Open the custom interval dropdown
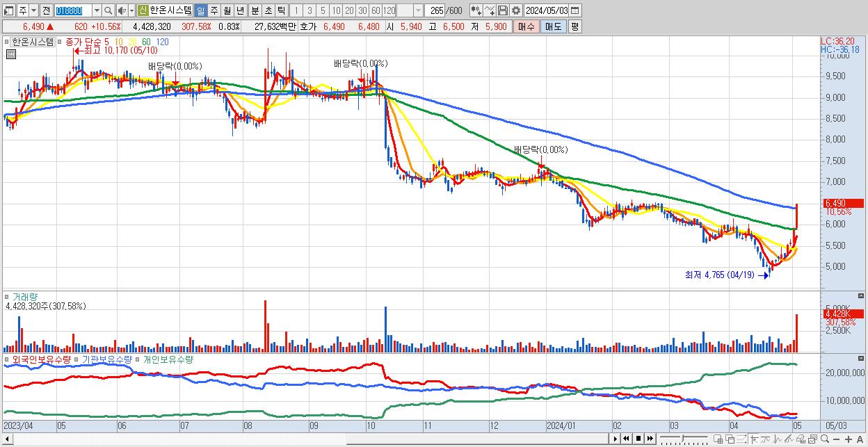 (x=418, y=10)
